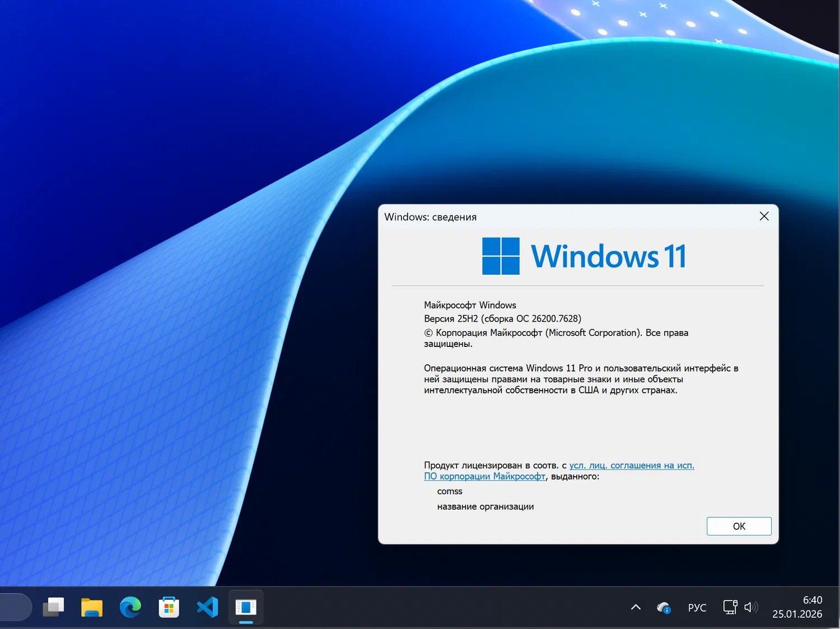The width and height of the screenshot is (840, 629).
Task: Open the Microsoft Store
Action: [169, 607]
